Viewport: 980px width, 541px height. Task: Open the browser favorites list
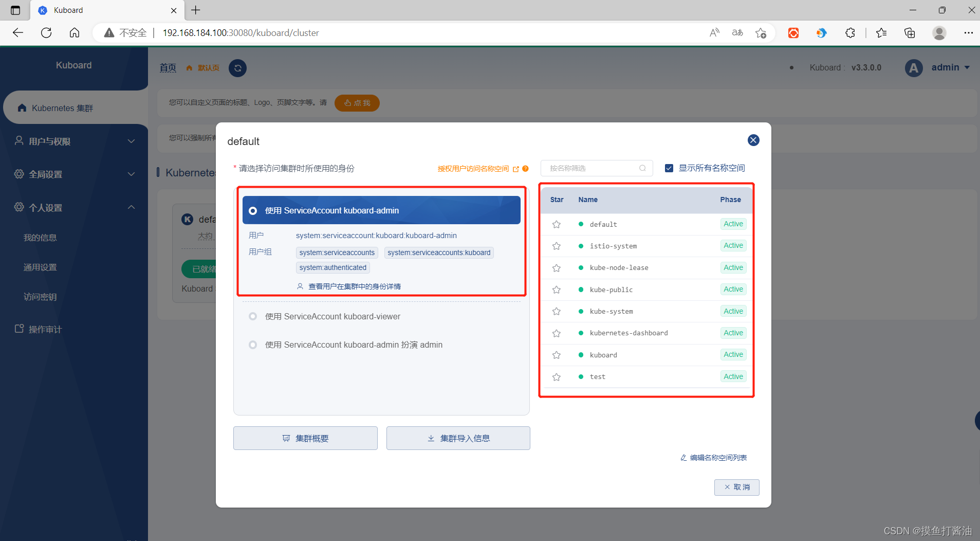(881, 33)
